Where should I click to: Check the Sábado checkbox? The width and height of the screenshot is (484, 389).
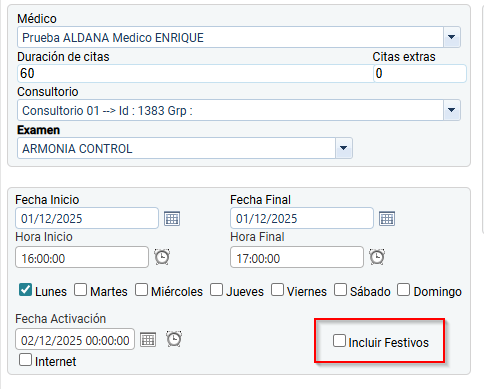(340, 290)
